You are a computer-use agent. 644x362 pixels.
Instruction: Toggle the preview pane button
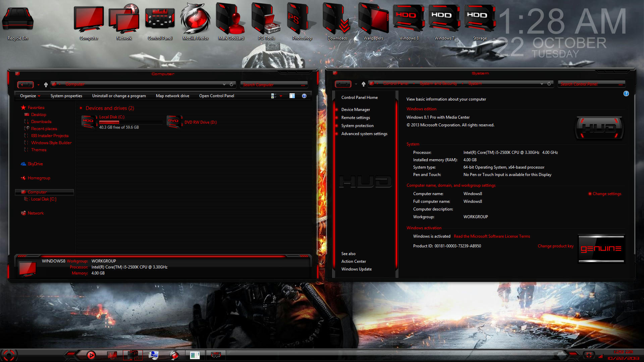tap(292, 96)
